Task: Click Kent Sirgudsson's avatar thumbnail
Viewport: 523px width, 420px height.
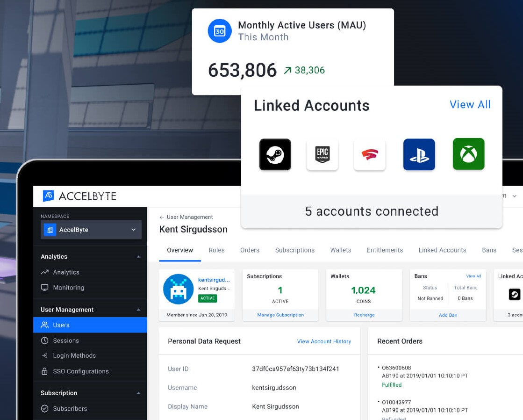Action: coord(178,289)
